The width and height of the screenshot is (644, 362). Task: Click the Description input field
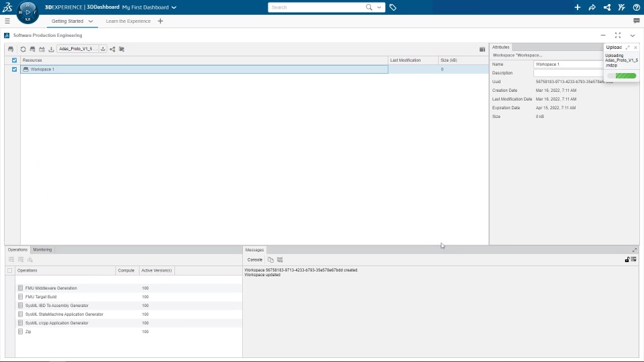568,73
